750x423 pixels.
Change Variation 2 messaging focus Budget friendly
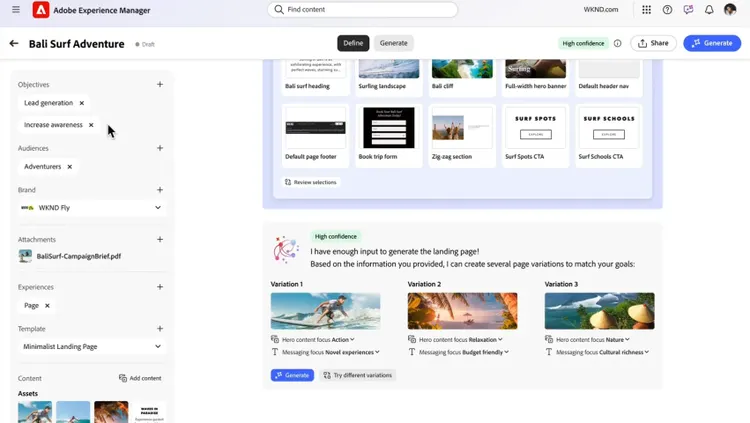(x=486, y=352)
